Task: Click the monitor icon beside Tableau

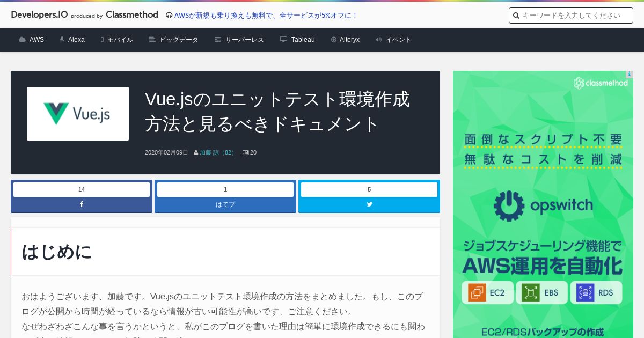Action: pyautogui.click(x=283, y=40)
